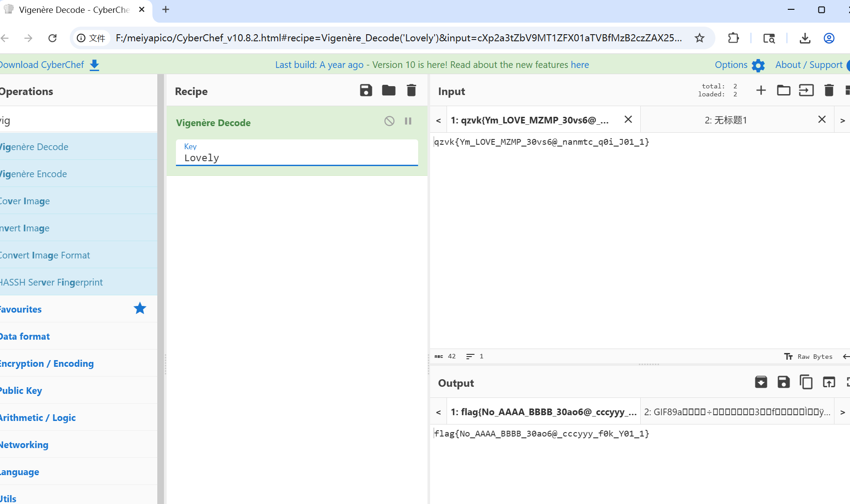Set a breakpoint on Vigenère Decode
Image resolution: width=850 pixels, height=504 pixels.
point(408,121)
